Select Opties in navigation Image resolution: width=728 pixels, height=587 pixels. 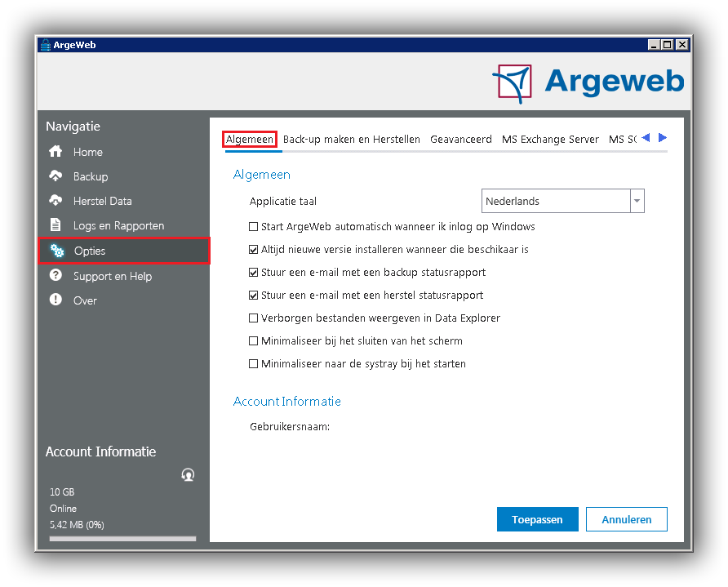coord(124,251)
